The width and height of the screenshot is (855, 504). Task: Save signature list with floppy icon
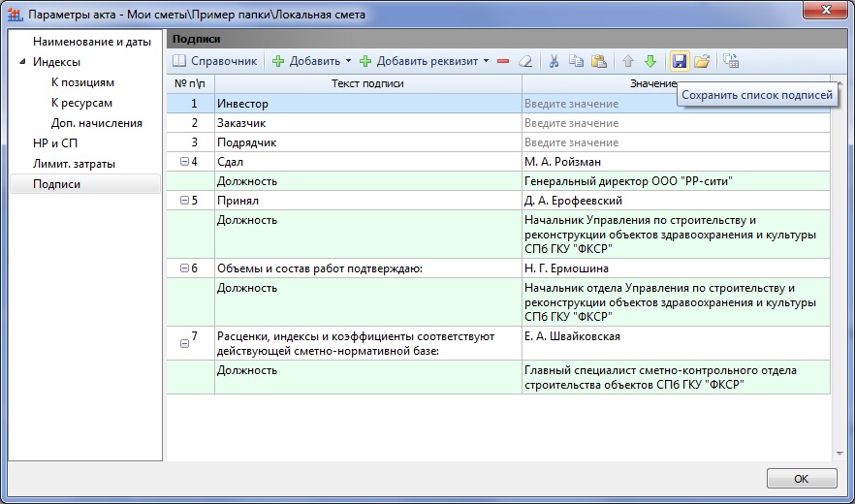click(x=679, y=61)
